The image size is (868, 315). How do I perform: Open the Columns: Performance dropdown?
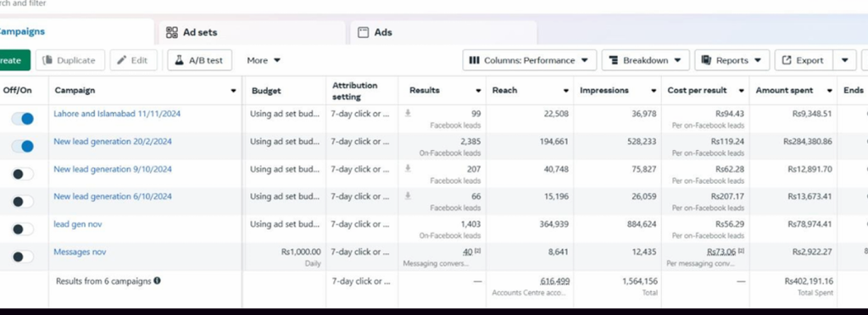(529, 60)
